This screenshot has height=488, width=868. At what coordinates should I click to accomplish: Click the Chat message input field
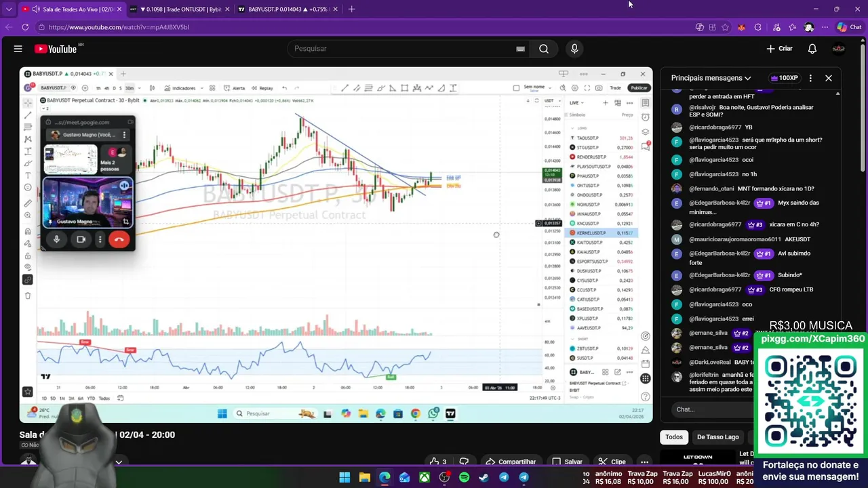(x=712, y=409)
